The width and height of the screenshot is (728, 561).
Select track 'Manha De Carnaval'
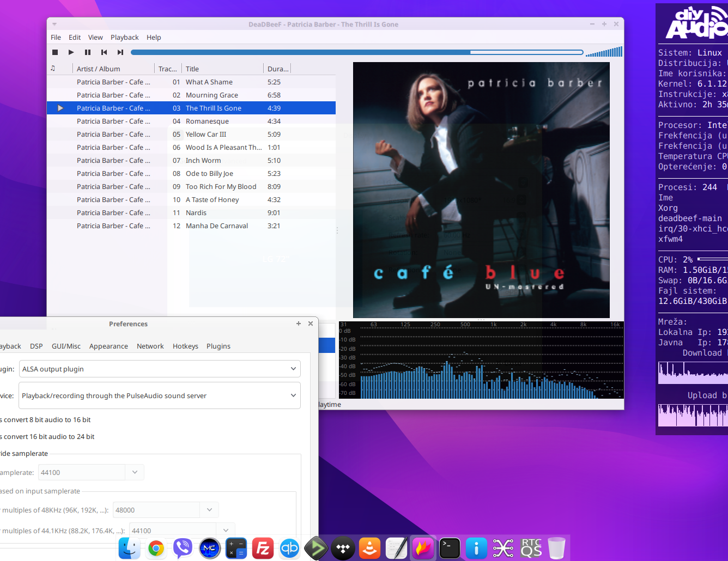(x=191, y=225)
